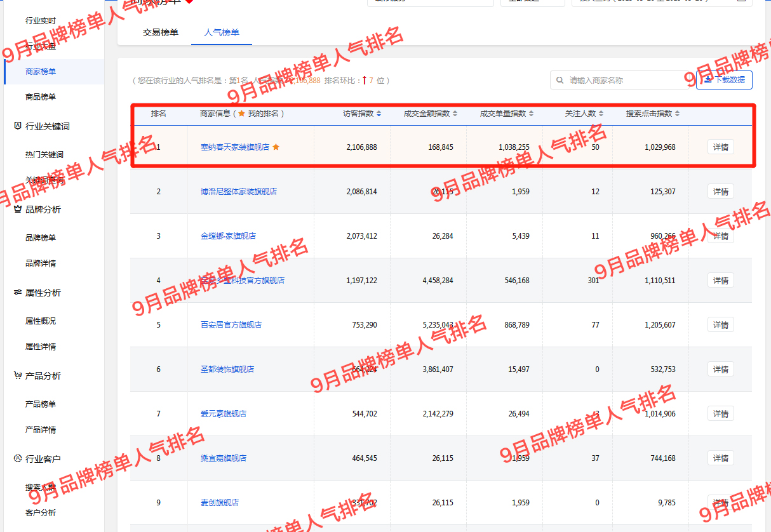Open 详情 for 爱元素旗舰店
The image size is (771, 532).
pos(721,414)
